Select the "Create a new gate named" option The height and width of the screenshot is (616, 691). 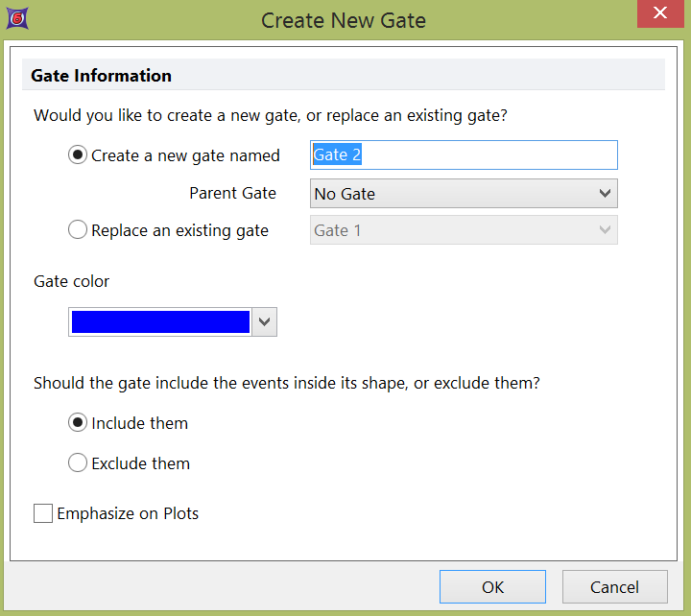coord(79,155)
